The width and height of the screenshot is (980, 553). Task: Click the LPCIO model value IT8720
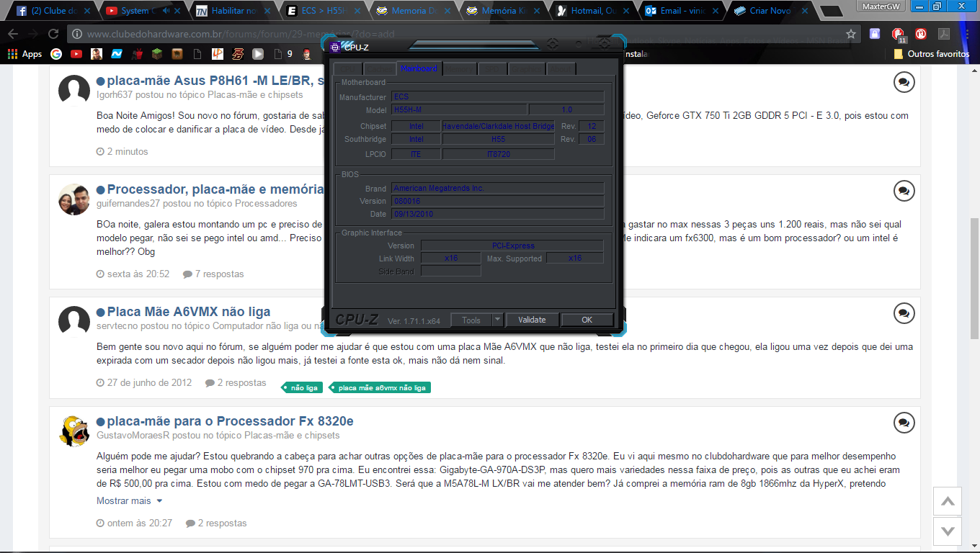(x=499, y=154)
